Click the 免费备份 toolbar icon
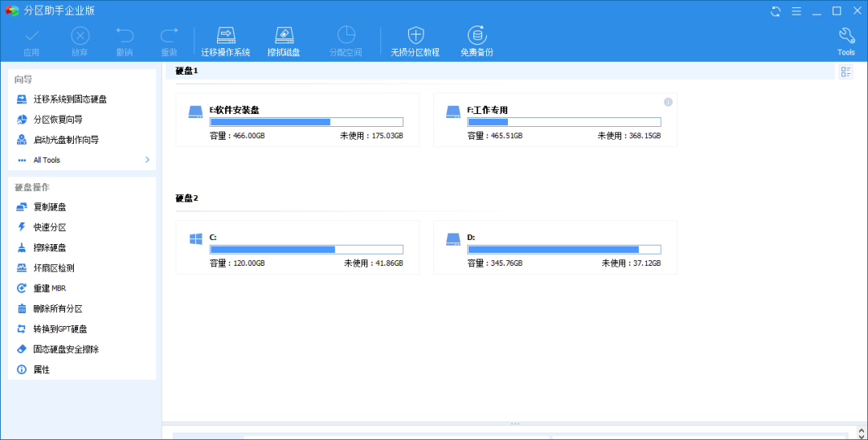This screenshot has height=440, width=868. (x=477, y=35)
